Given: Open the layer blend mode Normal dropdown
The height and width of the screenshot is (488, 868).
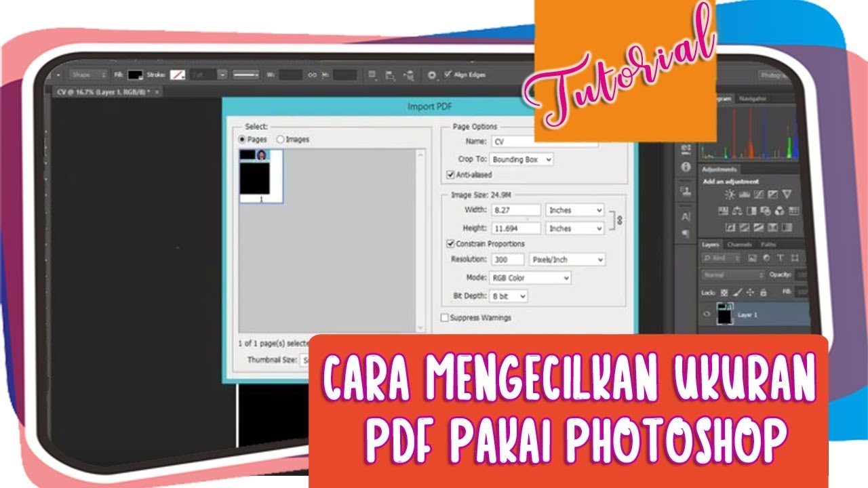Looking at the screenshot, I should [733, 275].
